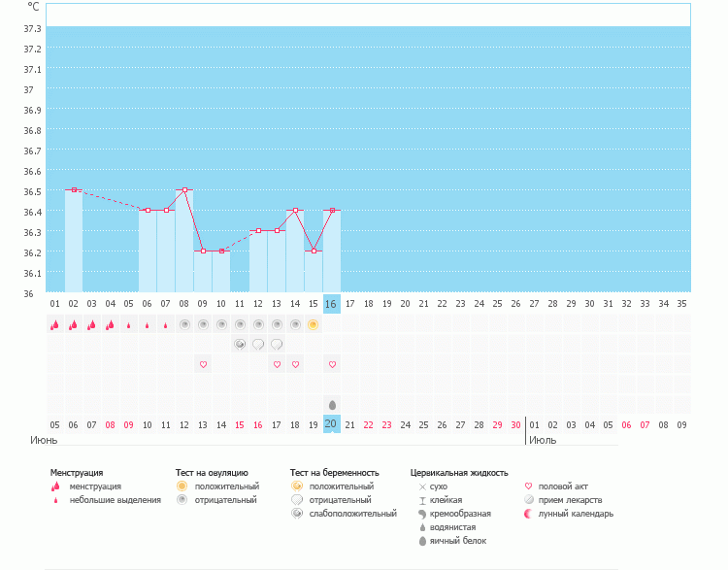Select highlighted date 20 in bottom date row
Image resolution: width=728 pixels, height=570 pixels.
pos(332,424)
